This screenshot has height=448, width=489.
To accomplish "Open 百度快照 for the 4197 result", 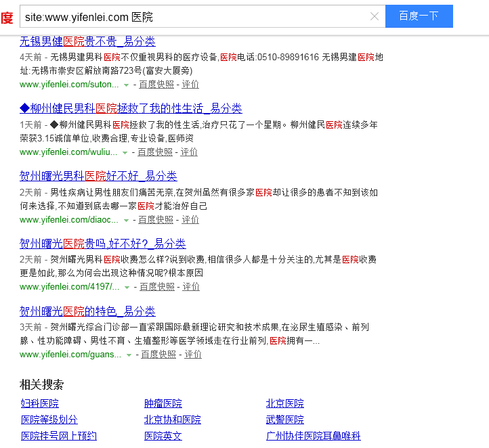I will tap(157, 287).
